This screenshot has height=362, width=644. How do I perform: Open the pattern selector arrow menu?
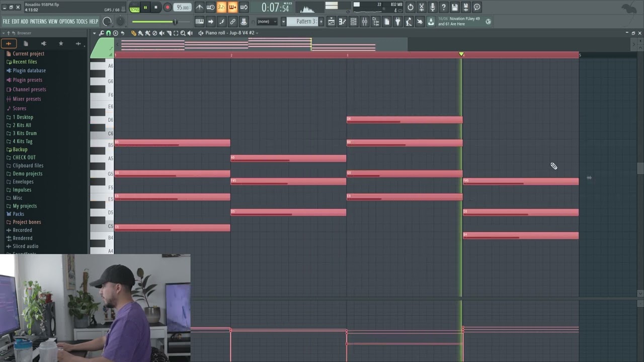284,22
